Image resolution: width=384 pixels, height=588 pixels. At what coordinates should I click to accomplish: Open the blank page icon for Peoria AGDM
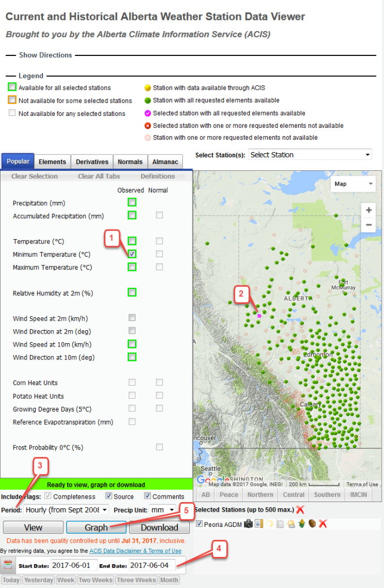click(280, 524)
